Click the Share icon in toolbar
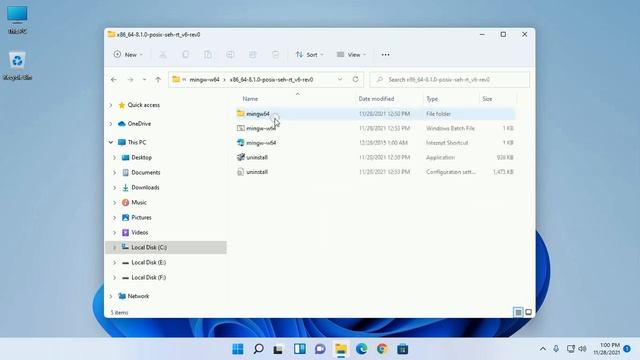The height and width of the screenshot is (360, 640). coord(253,54)
